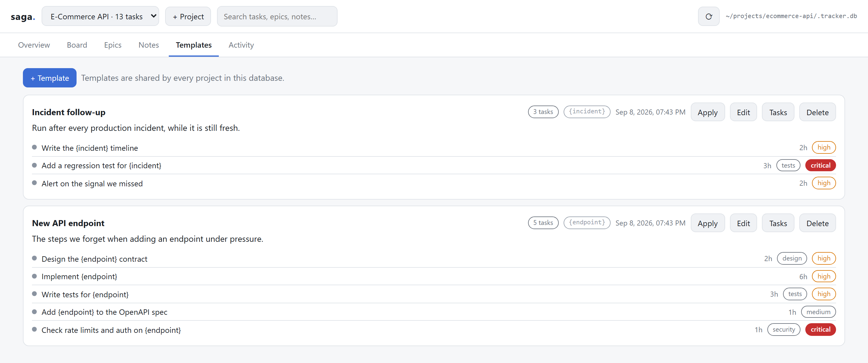Click 'Run after every production incident' description
This screenshot has width=868, height=363.
pyautogui.click(x=136, y=128)
